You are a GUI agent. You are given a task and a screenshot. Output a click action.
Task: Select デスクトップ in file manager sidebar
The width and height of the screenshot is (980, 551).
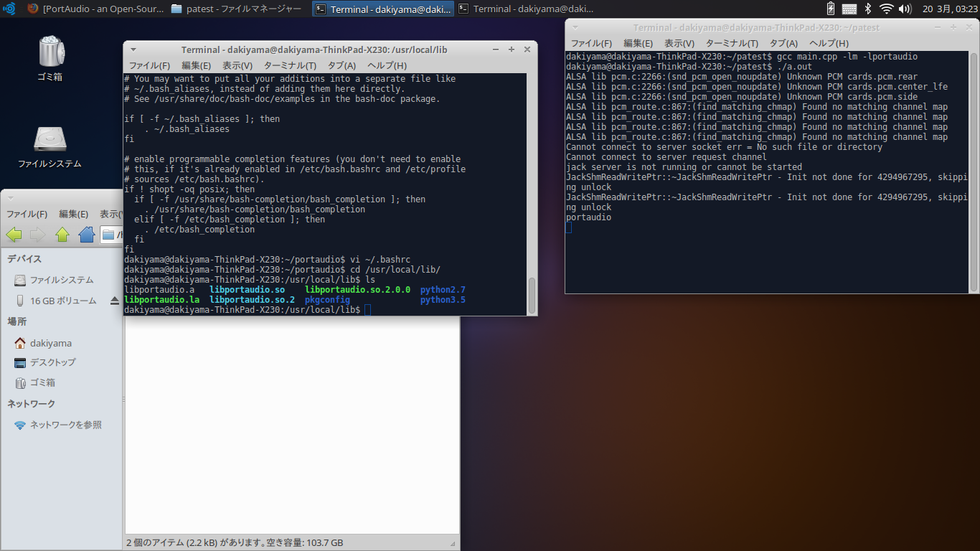52,362
